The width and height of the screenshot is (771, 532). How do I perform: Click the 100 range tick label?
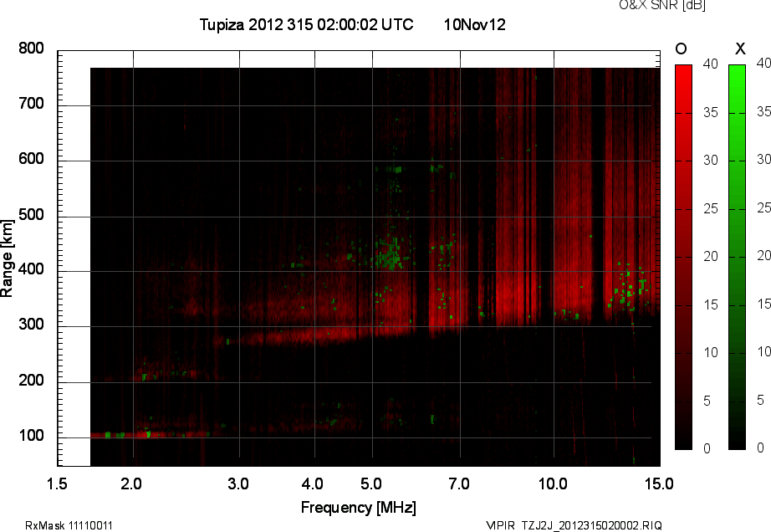coord(31,436)
